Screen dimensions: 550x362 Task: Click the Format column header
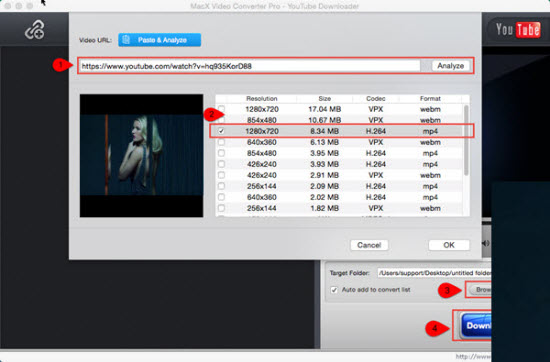[430, 99]
